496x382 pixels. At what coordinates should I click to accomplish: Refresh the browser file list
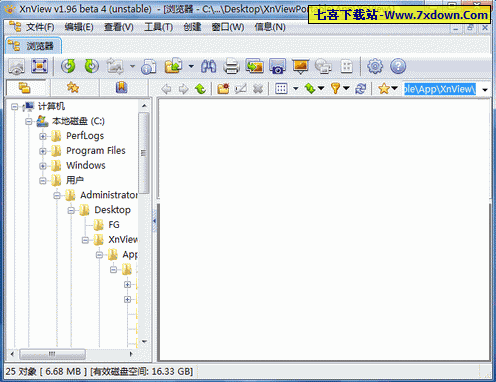360,89
